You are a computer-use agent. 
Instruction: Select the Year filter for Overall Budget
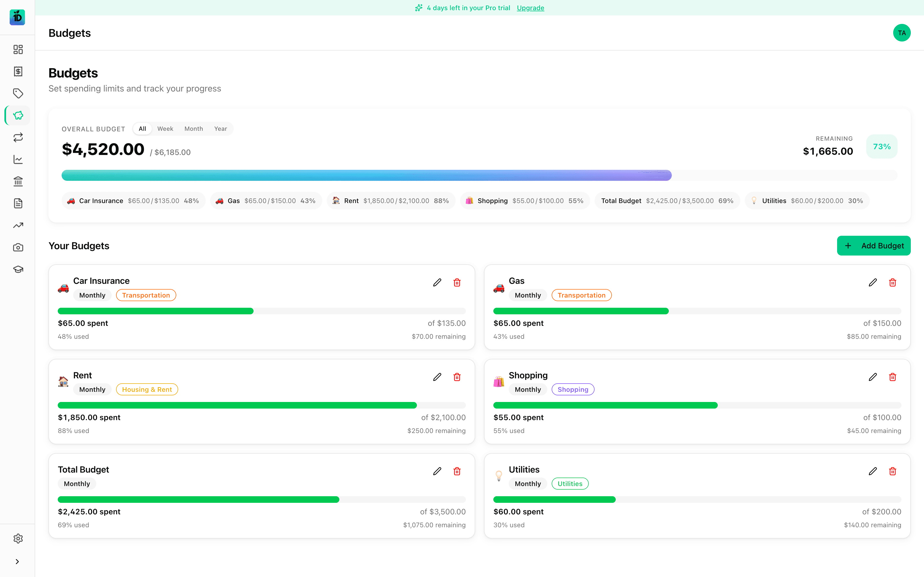221,129
